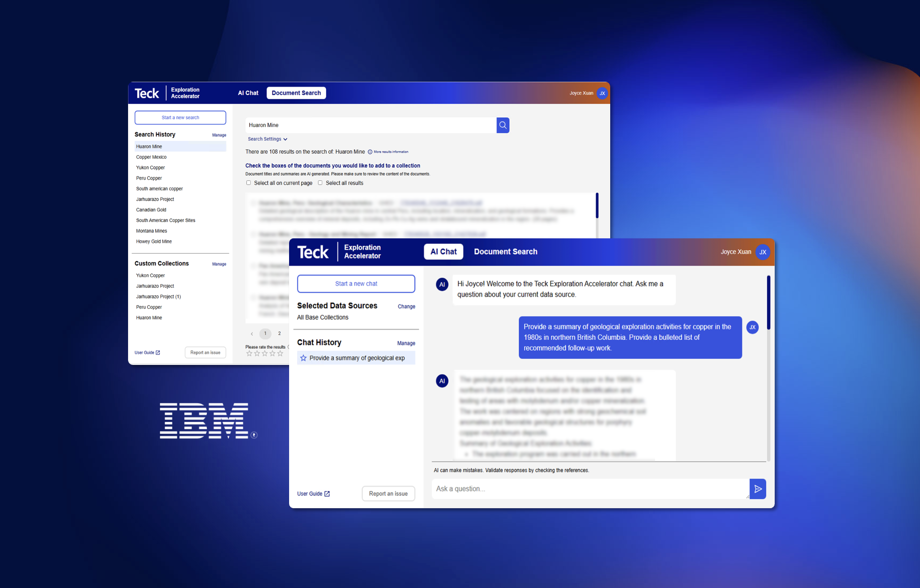Click the JX avatar in the chat header
The width and height of the screenshot is (920, 588).
click(x=763, y=252)
